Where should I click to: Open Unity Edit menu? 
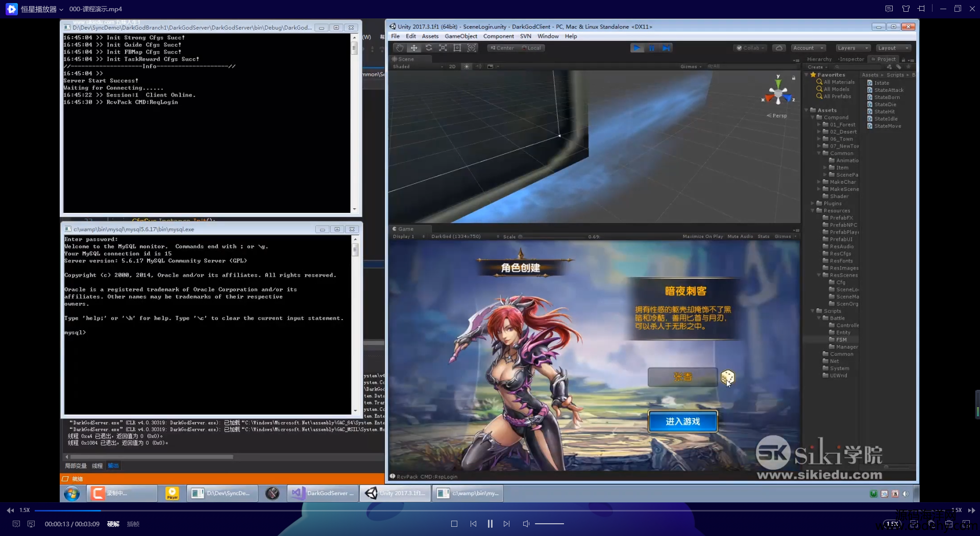click(410, 36)
